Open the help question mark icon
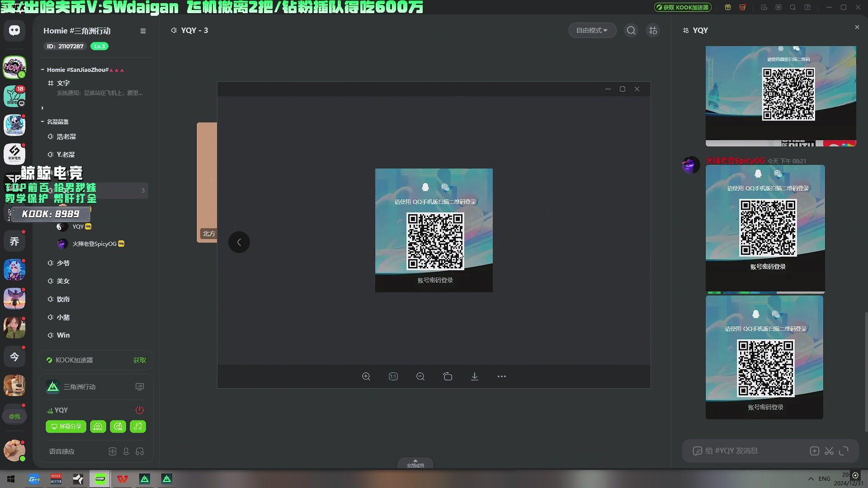 pyautogui.click(x=807, y=7)
